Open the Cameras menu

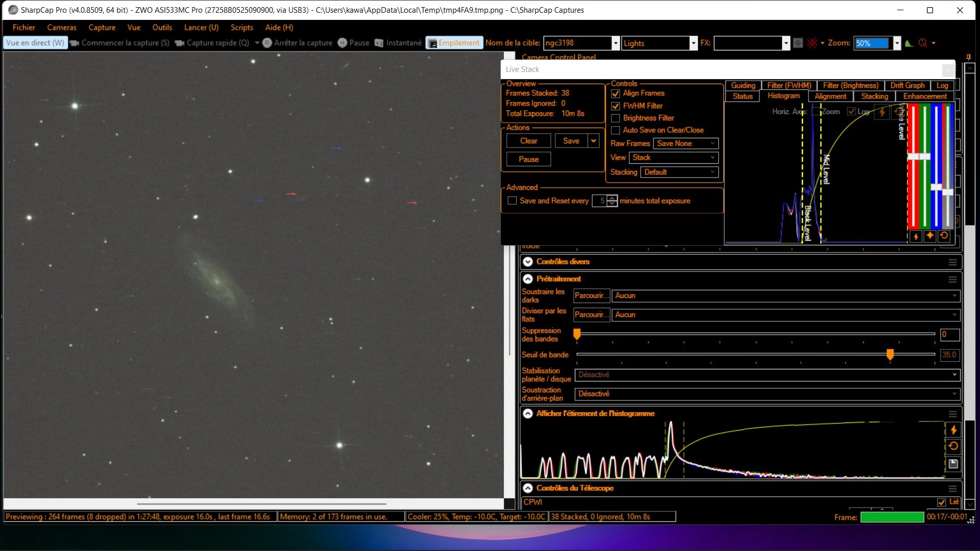[x=62, y=28]
